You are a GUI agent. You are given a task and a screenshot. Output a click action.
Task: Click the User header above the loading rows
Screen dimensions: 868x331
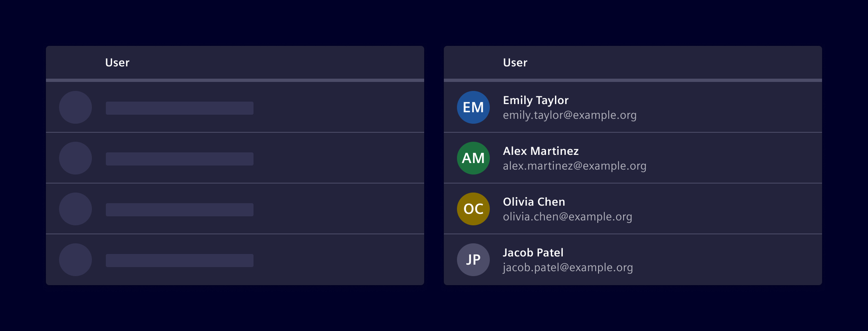117,63
